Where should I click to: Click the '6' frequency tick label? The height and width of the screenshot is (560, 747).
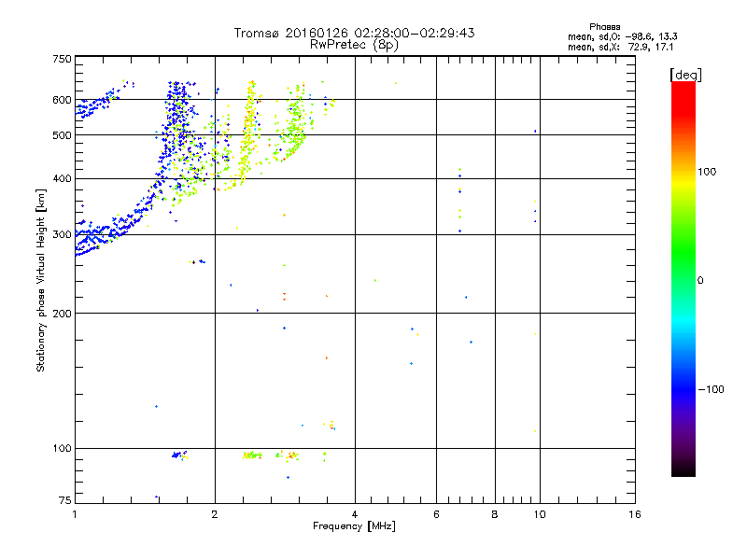pos(436,514)
